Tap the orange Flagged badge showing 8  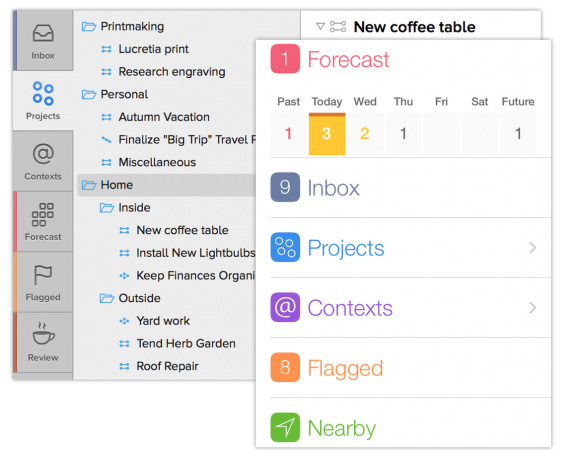pos(285,367)
